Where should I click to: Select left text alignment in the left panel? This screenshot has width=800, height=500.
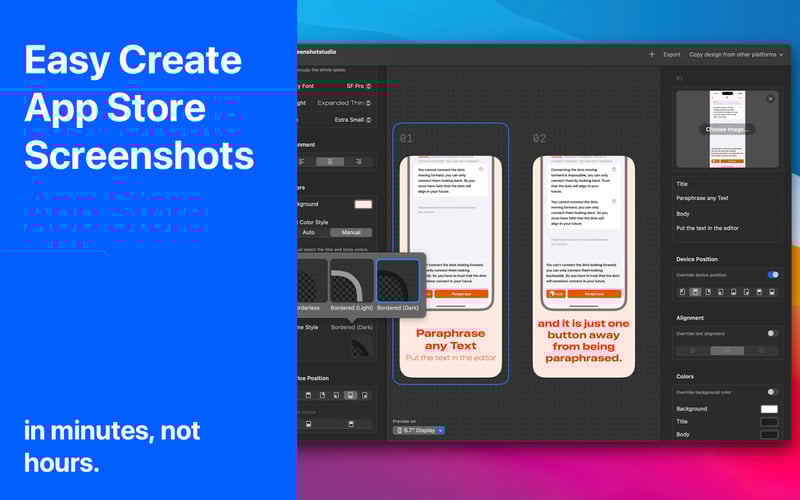pyautogui.click(x=303, y=162)
